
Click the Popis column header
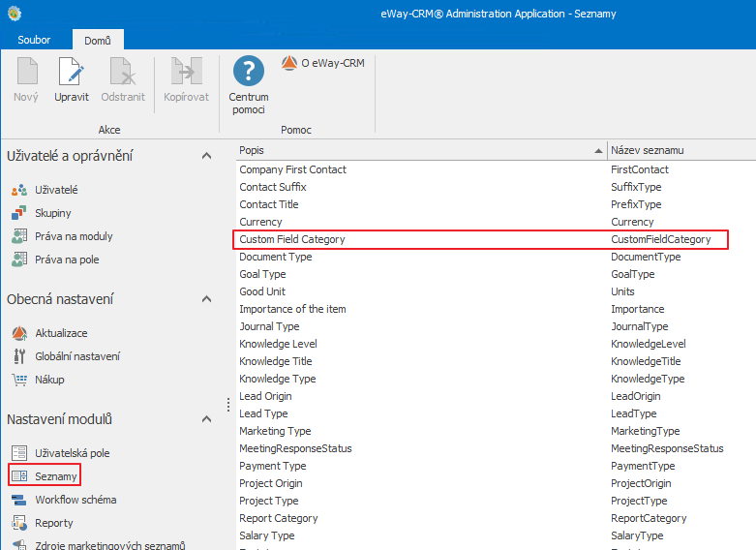[x=421, y=150]
